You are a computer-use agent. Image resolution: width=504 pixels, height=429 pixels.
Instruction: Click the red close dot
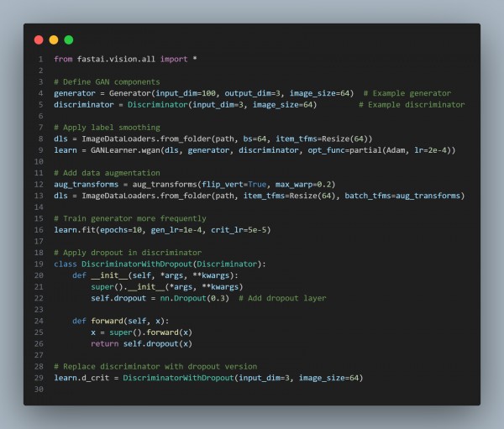pyautogui.click(x=39, y=39)
